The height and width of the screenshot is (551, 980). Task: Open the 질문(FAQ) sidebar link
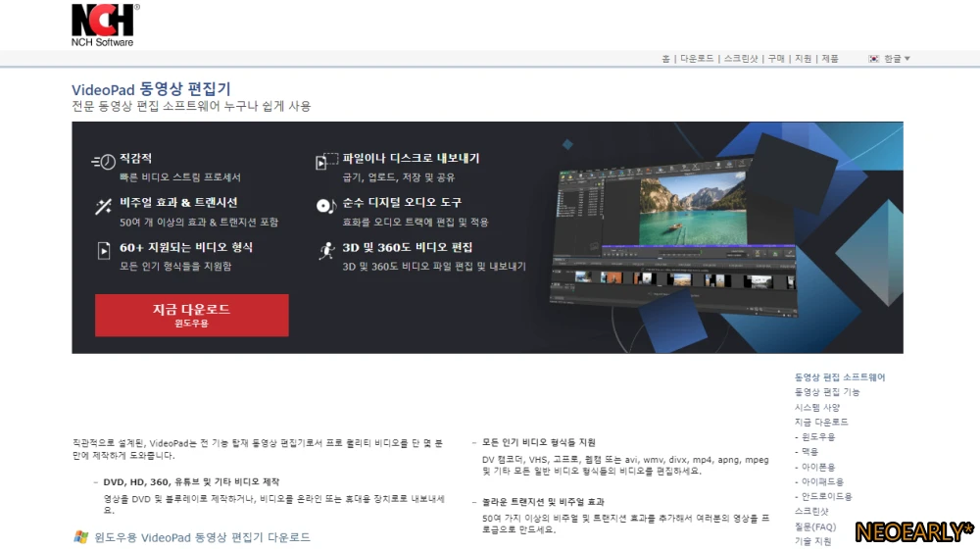(x=815, y=527)
